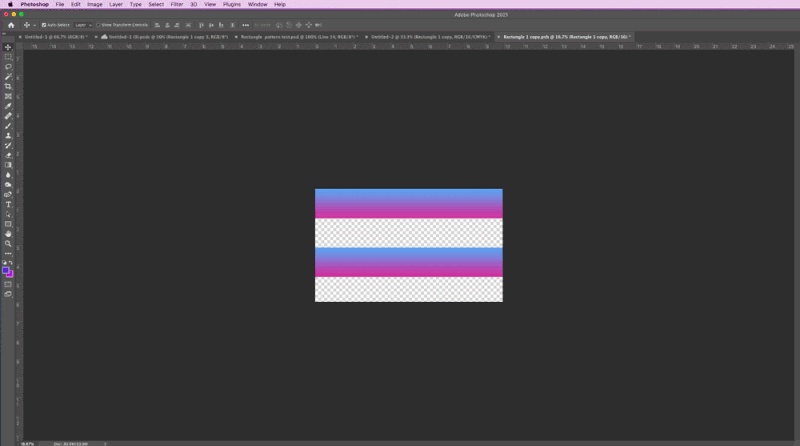The width and height of the screenshot is (800, 446).
Task: Switch to Rectangle pattern test.psd tab
Action: pos(299,37)
